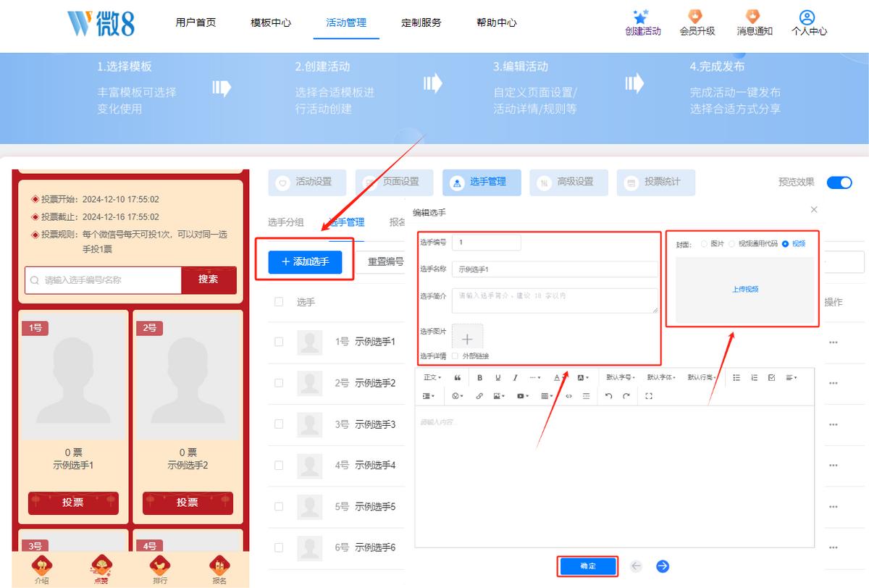This screenshot has width=869, height=588.
Task: Insert a bulleted list in the editor
Action: 736,377
